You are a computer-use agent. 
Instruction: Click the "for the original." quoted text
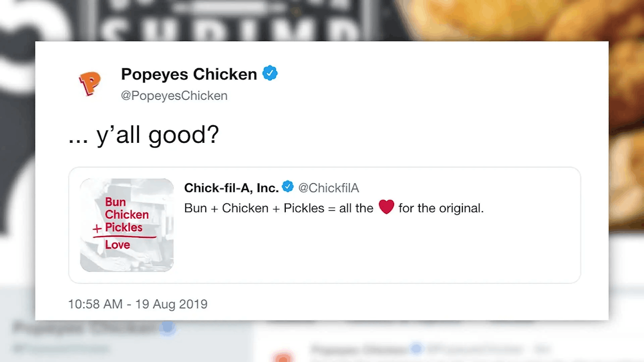coord(441,208)
